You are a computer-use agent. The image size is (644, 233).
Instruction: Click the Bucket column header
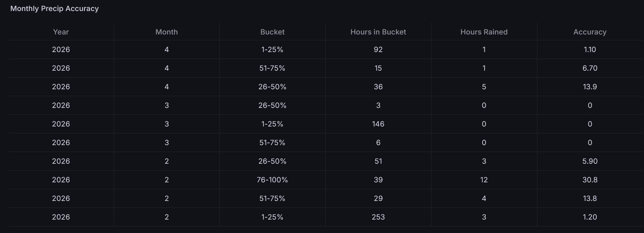click(x=272, y=32)
